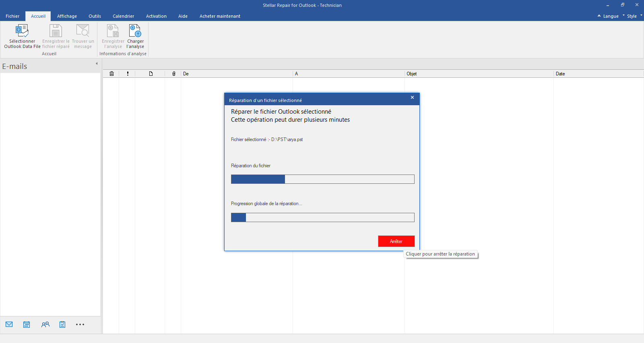This screenshot has height=343, width=644.
Task: Close the Réparation dialog
Action: 412,98
